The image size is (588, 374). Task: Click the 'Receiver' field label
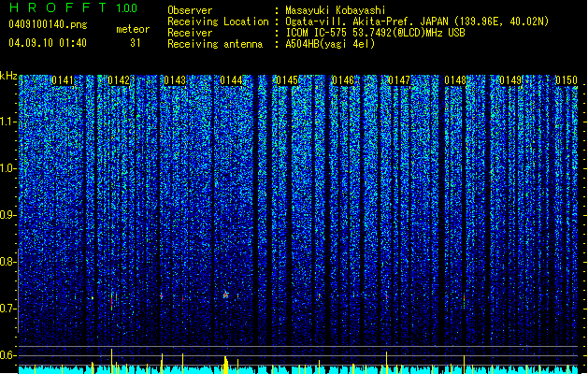[x=190, y=33]
